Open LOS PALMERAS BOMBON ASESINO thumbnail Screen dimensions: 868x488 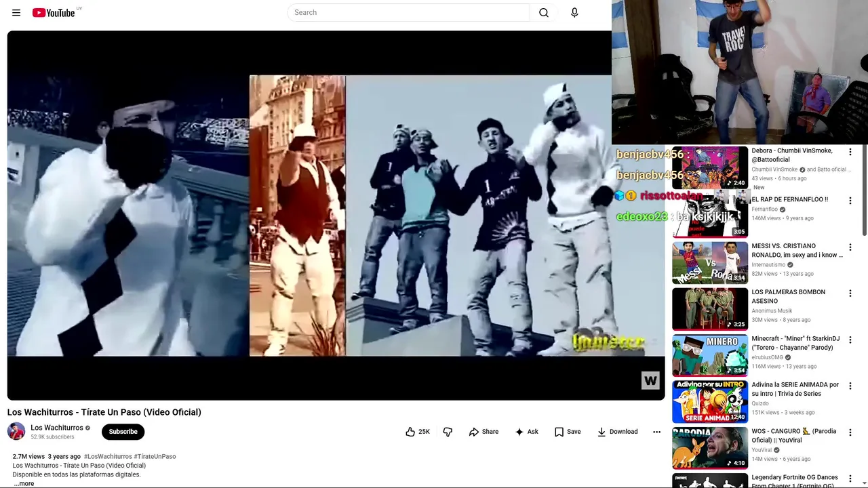tap(710, 309)
